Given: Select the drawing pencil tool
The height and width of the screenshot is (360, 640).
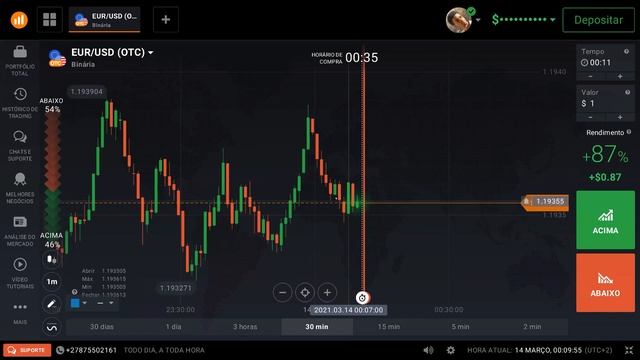Looking at the screenshot, I should tap(52, 304).
